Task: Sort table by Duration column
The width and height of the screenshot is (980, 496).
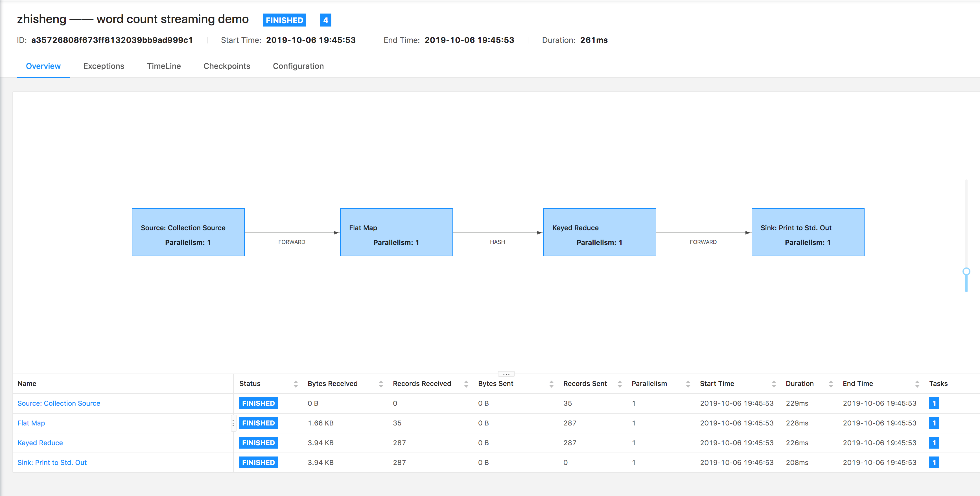Action: (x=830, y=384)
